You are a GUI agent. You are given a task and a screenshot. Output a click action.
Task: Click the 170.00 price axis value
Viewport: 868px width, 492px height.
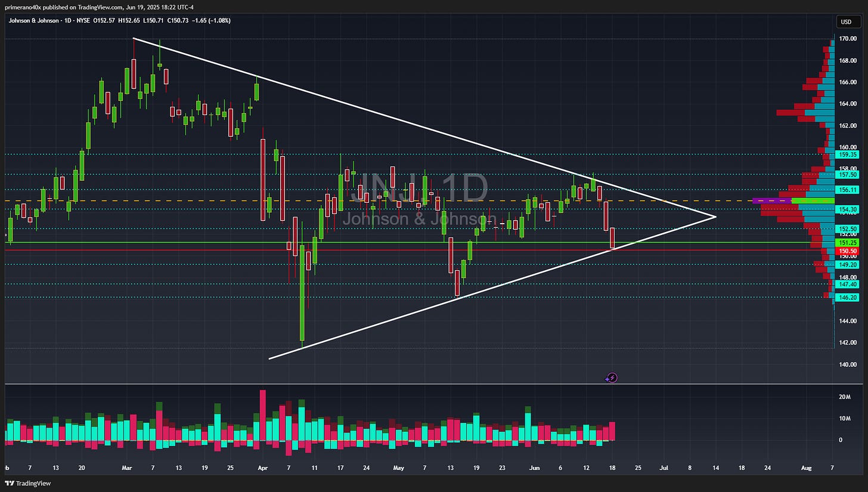tap(848, 39)
